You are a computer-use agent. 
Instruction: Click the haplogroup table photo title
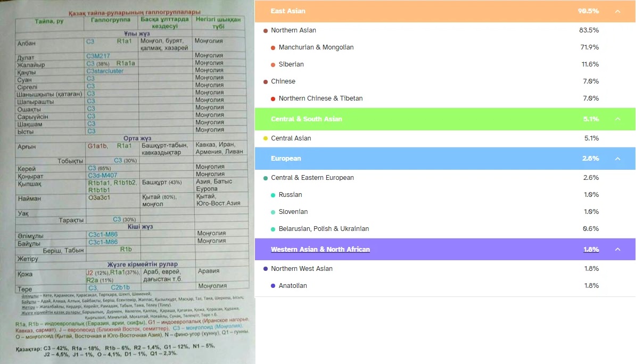(134, 12)
